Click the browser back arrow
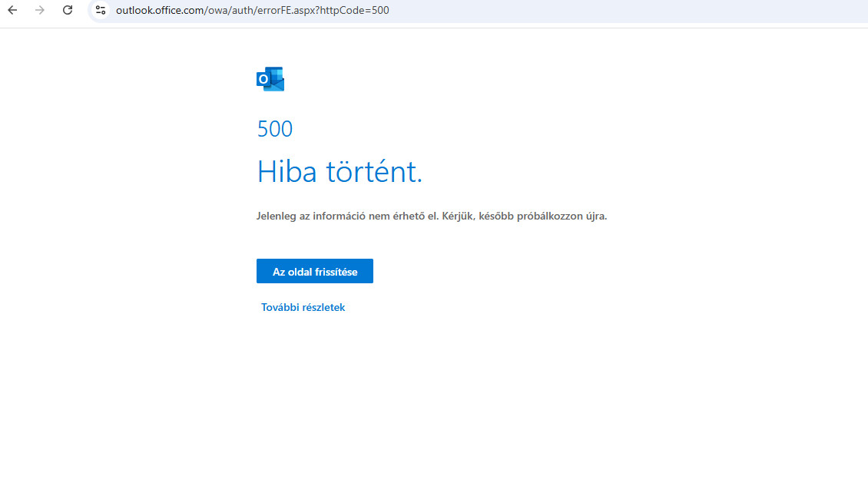The height and width of the screenshot is (499, 868). [x=12, y=10]
